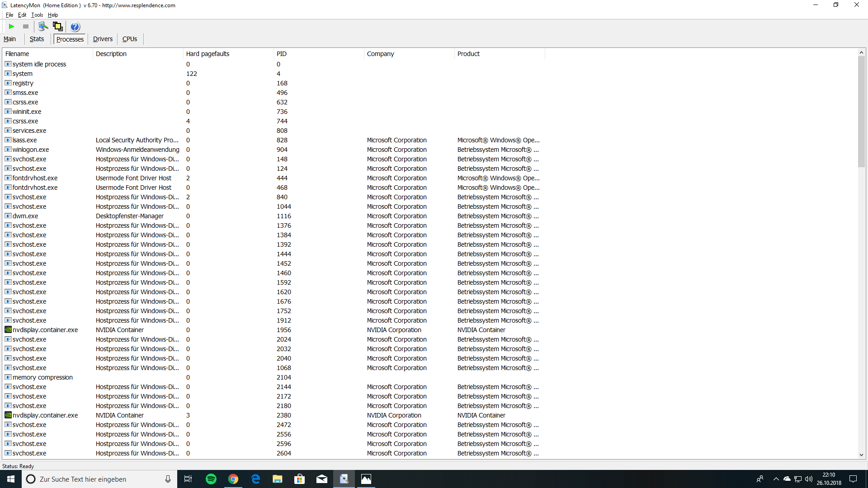Switch to the CPUs tab

pos(130,39)
